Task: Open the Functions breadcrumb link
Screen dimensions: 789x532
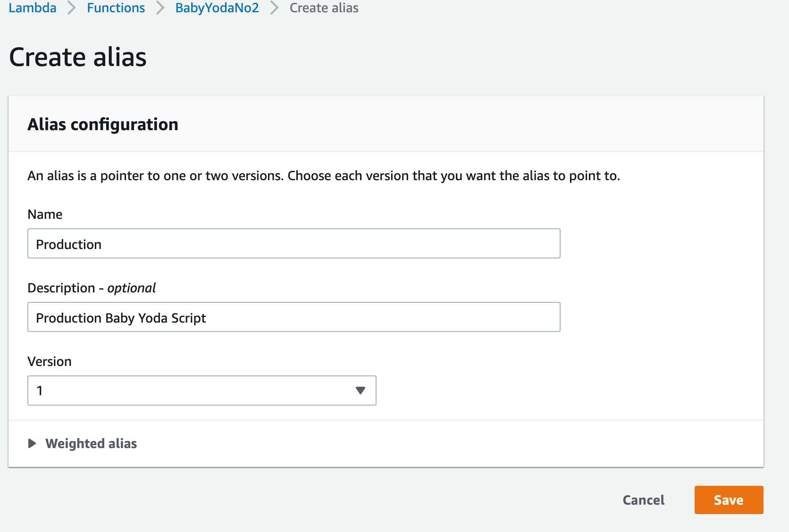Action: click(116, 8)
